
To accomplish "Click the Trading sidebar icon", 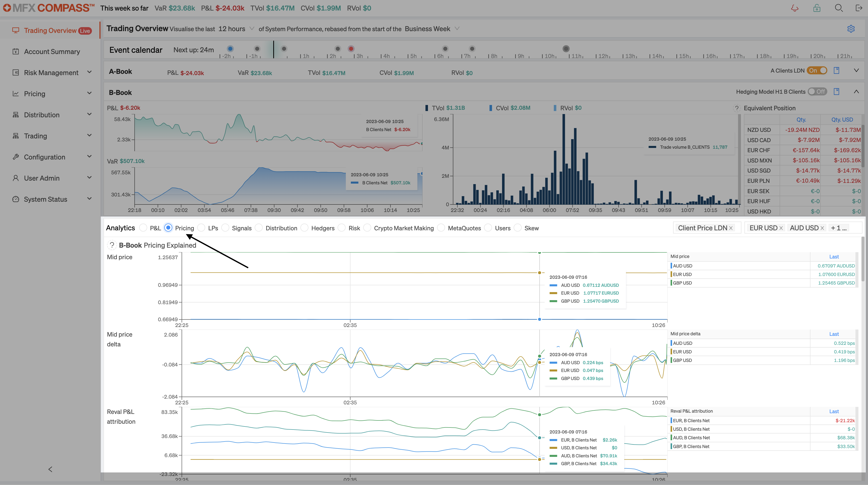I will tap(16, 136).
